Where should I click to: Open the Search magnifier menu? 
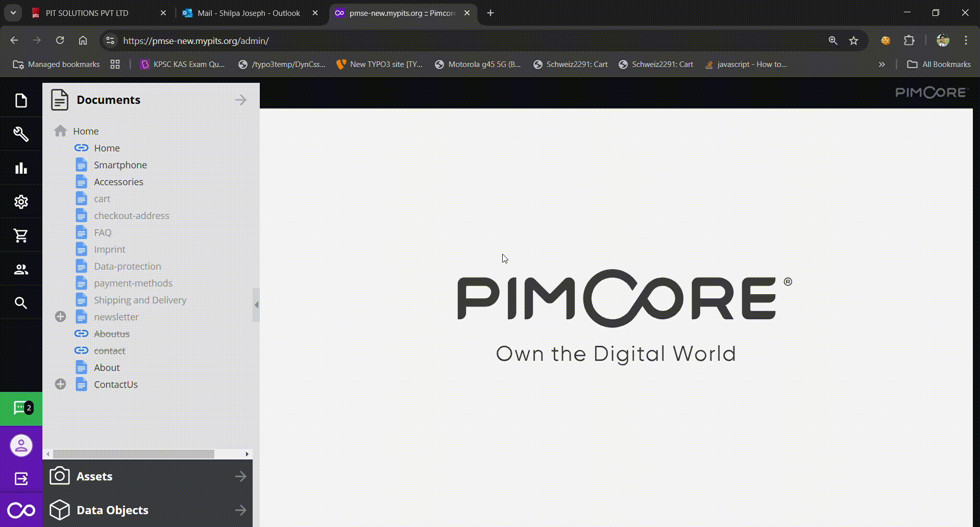(x=21, y=302)
